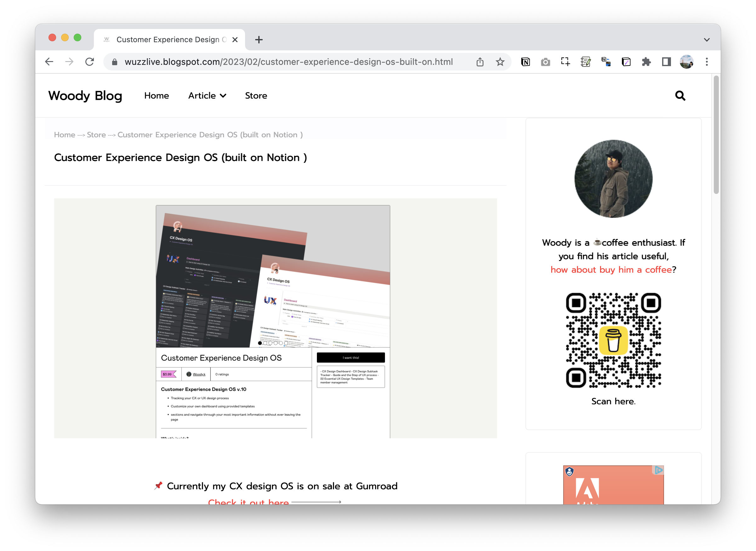Open Chrome three-dot menu
This screenshot has height=551, width=756.
pos(707,62)
